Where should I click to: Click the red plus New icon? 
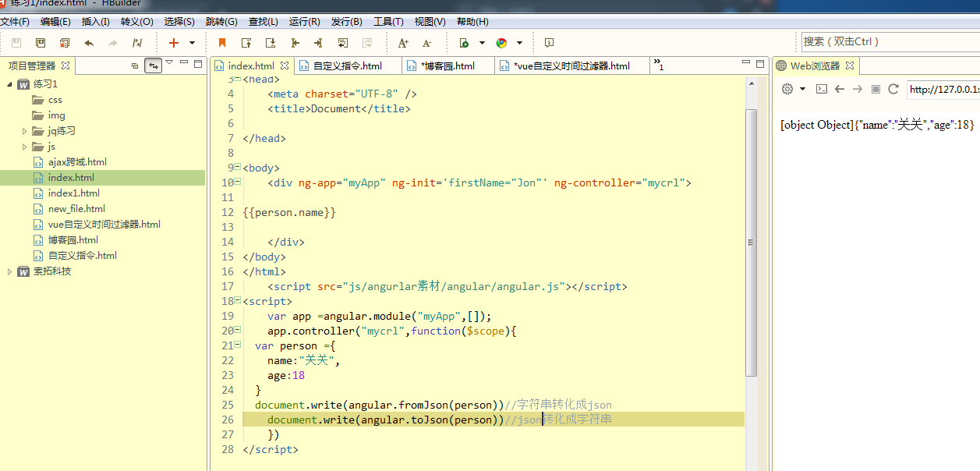174,43
